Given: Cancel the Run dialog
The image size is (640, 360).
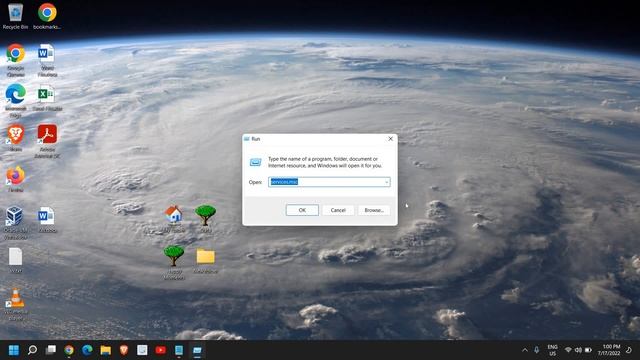Looking at the screenshot, I should (x=338, y=210).
